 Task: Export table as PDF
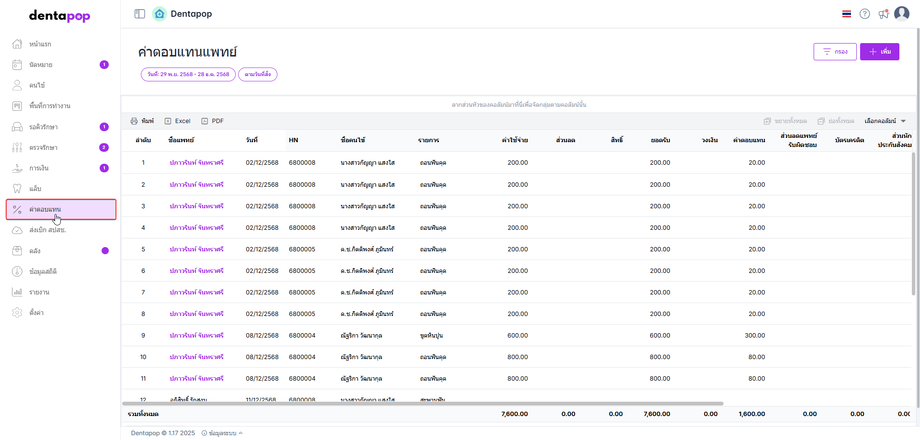(212, 121)
